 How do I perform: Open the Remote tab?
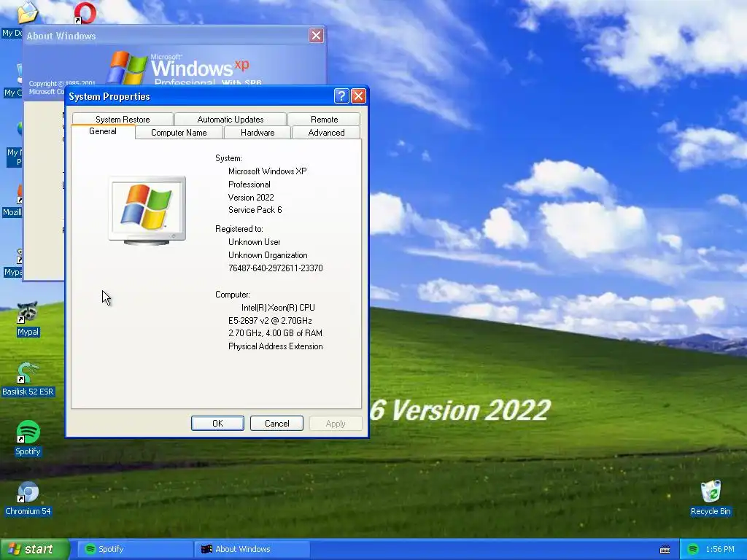(324, 119)
